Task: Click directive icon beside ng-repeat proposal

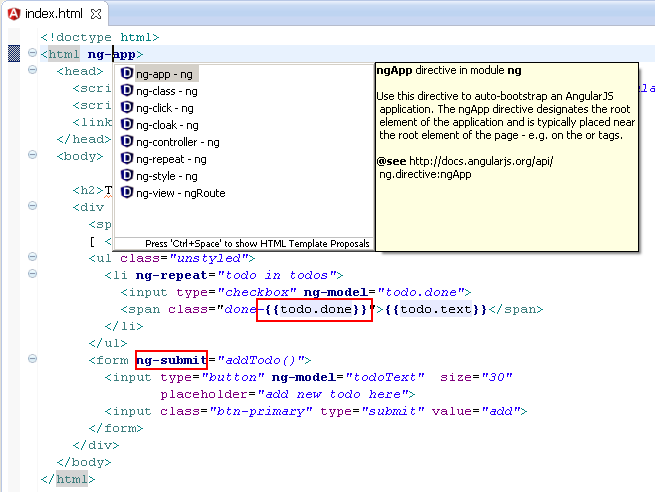Action: [x=127, y=158]
